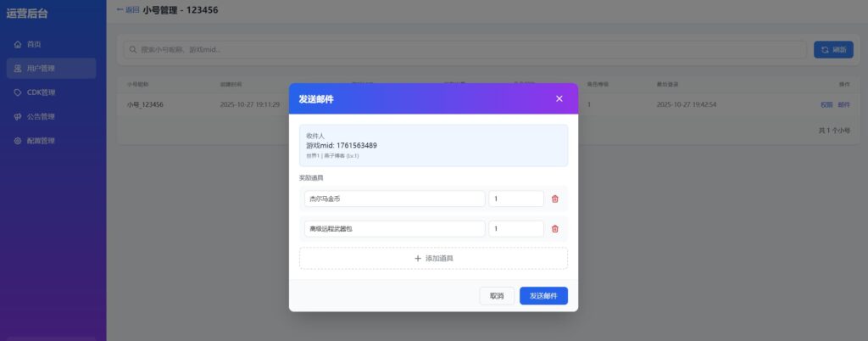Delete the 杰尔马金币 reward row

554,198
